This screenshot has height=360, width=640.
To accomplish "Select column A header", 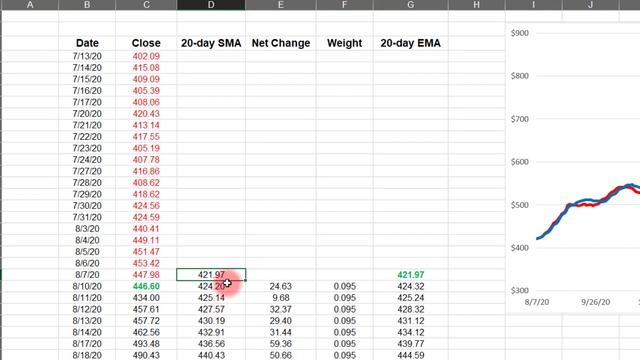I will [30, 5].
